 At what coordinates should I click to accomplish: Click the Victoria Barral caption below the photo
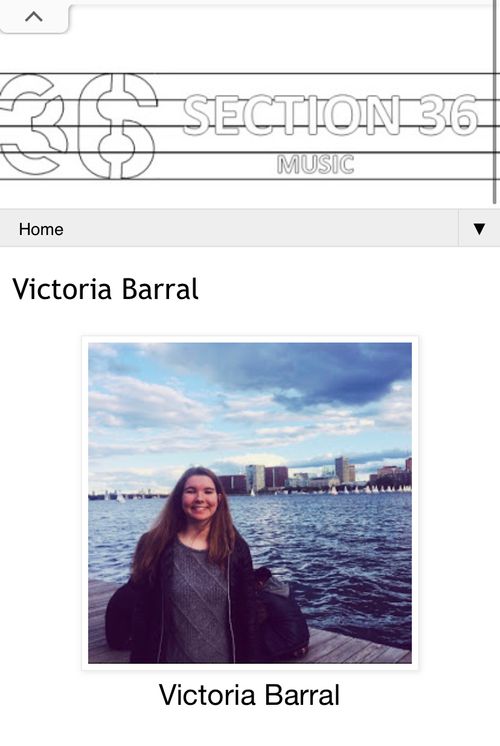pyautogui.click(x=249, y=695)
